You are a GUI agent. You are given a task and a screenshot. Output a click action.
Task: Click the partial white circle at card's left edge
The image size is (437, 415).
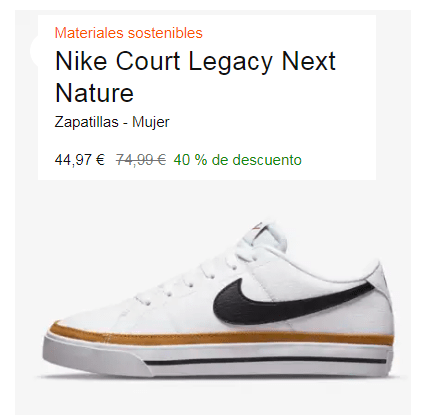pyautogui.click(x=34, y=50)
